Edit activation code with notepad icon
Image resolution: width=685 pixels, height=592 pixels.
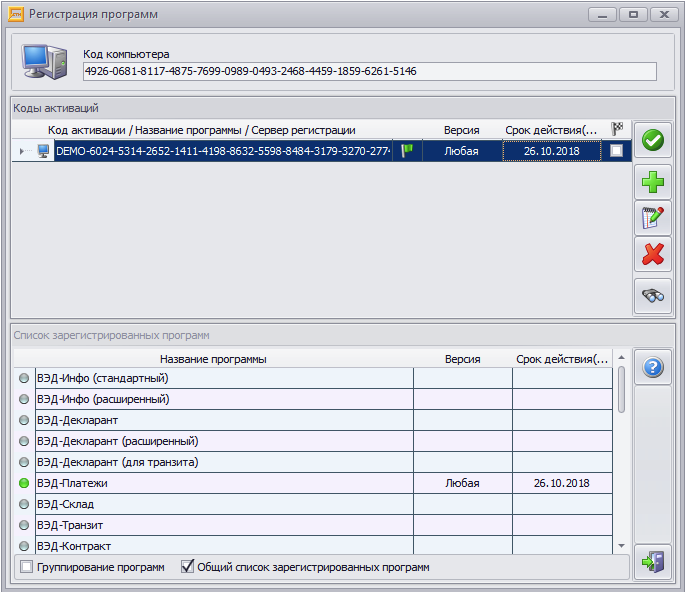(x=653, y=218)
